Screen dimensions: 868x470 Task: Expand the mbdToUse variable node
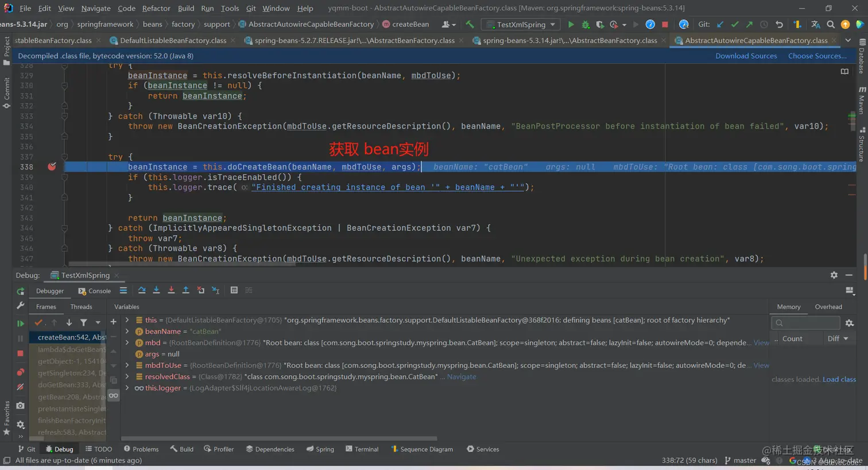point(127,365)
